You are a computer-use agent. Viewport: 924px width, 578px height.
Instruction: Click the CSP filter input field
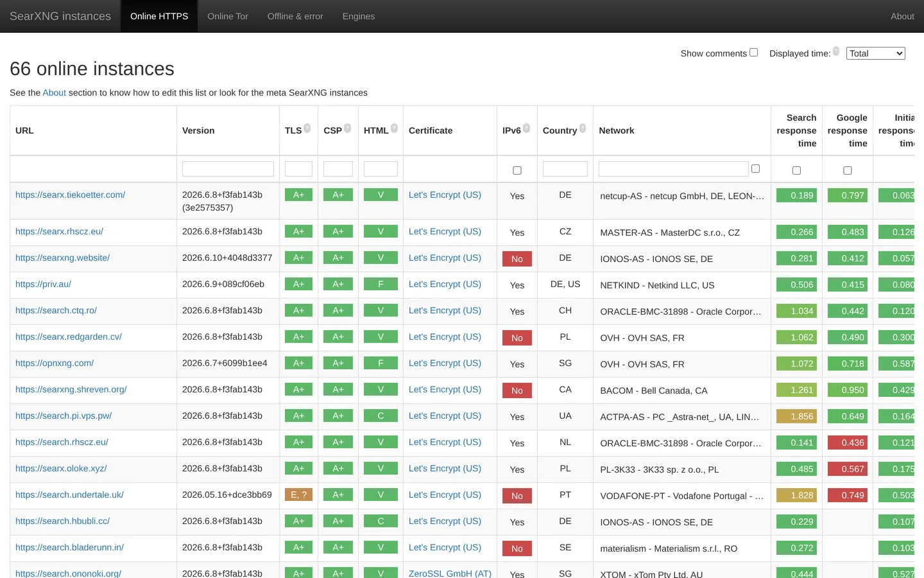(x=338, y=169)
